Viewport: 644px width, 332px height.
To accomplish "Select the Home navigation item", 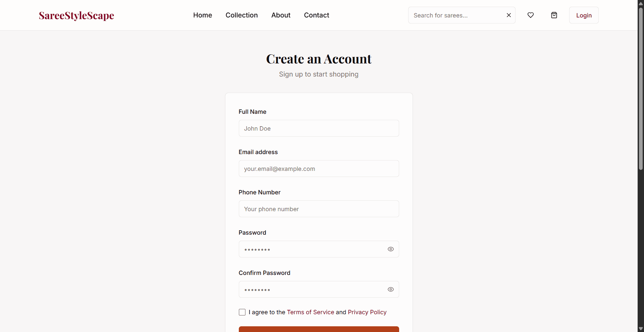I will pos(203,15).
